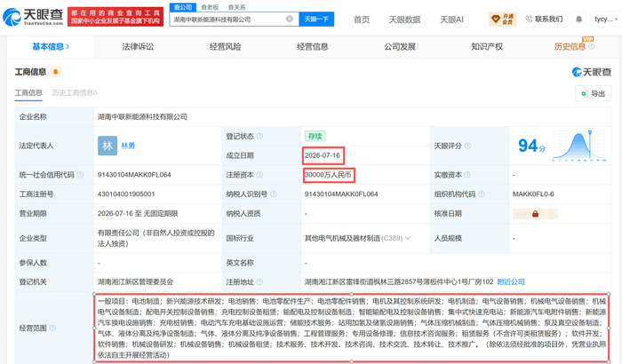Open 天眼数据 in top navigation
Screen dimensions: 622x364
404,20
